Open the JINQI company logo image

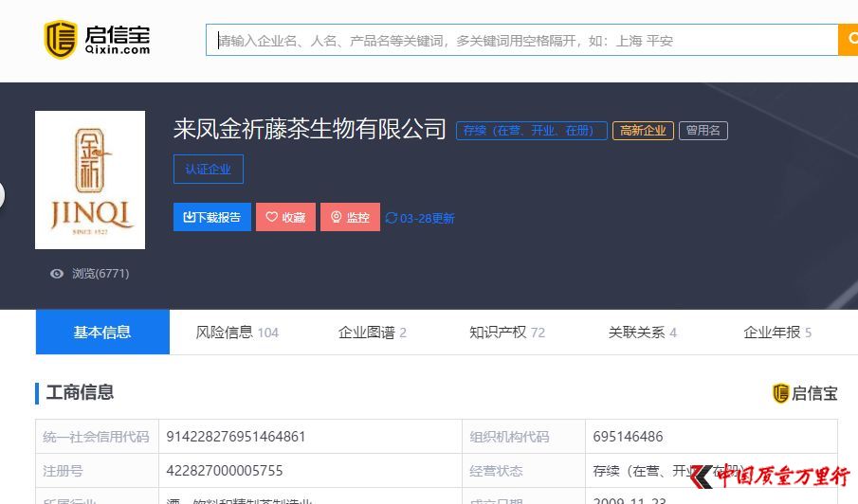tap(90, 180)
